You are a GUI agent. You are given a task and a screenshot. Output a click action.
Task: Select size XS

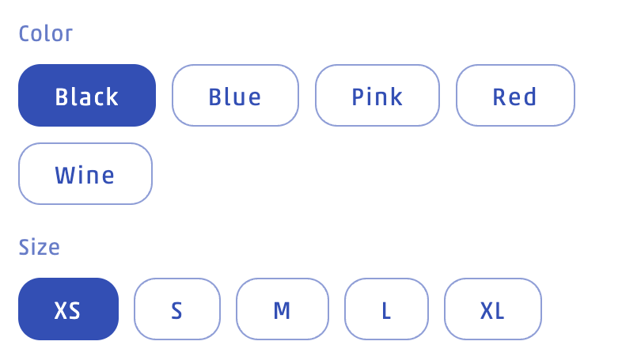[68, 309]
